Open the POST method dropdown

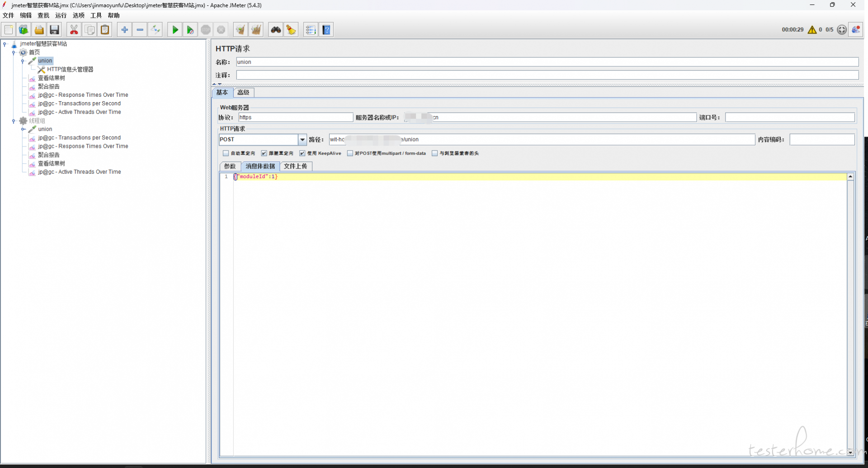tap(302, 140)
